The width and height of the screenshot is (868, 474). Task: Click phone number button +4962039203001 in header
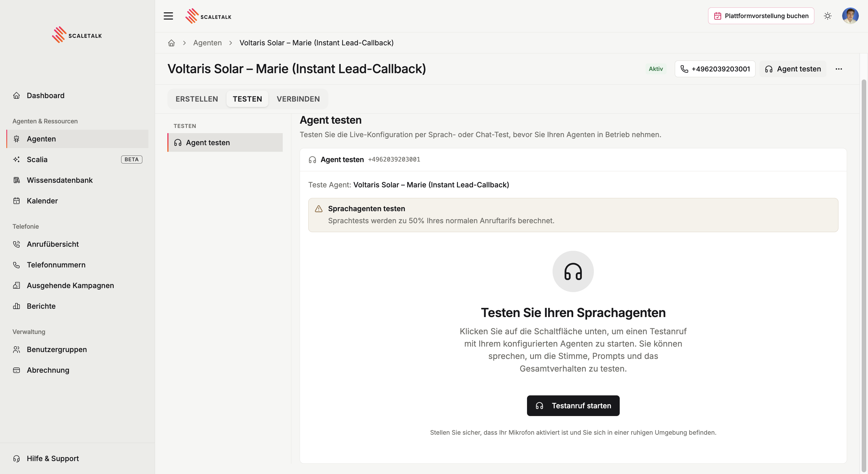point(715,69)
